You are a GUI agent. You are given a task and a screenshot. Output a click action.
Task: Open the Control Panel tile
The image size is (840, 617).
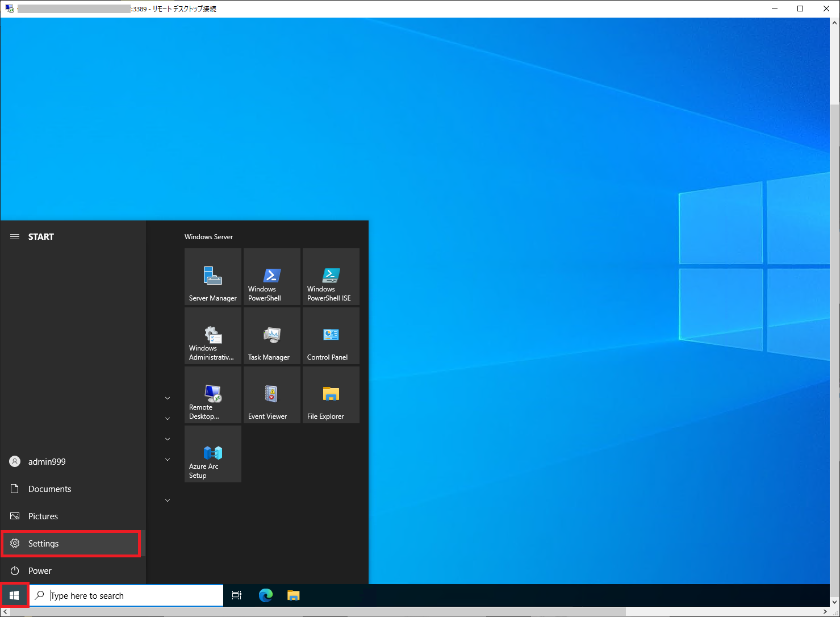[x=331, y=336]
